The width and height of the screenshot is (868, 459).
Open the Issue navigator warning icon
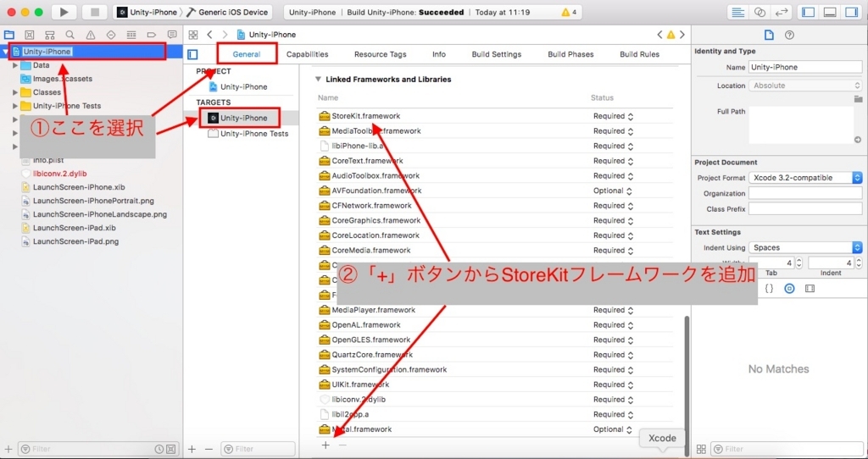[x=90, y=35]
